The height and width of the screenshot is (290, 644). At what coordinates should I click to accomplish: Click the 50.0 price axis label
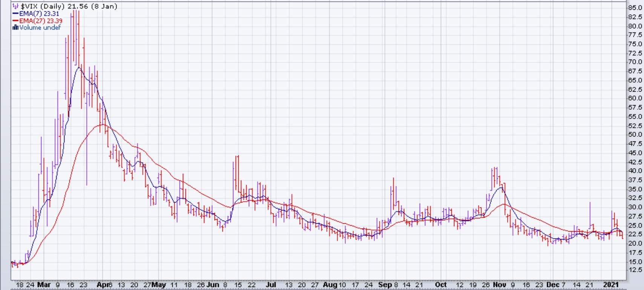(x=635, y=135)
